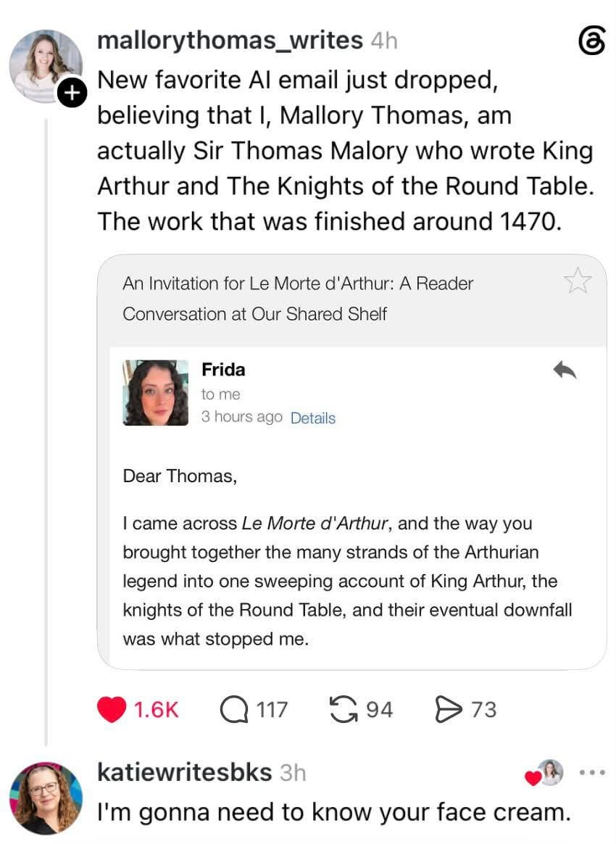Viewport: 616px width, 844px height.
Task: Reply to Frida's email arrow
Action: (565, 370)
